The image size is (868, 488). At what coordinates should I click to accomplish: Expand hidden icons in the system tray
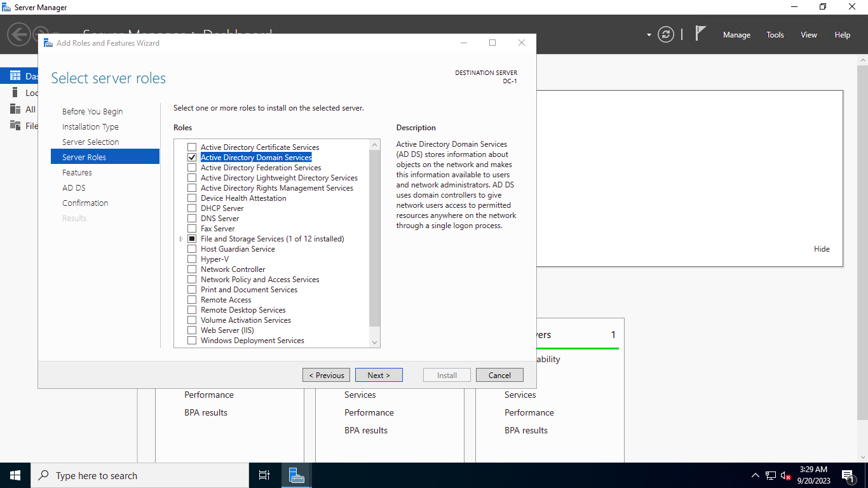[x=755, y=475]
